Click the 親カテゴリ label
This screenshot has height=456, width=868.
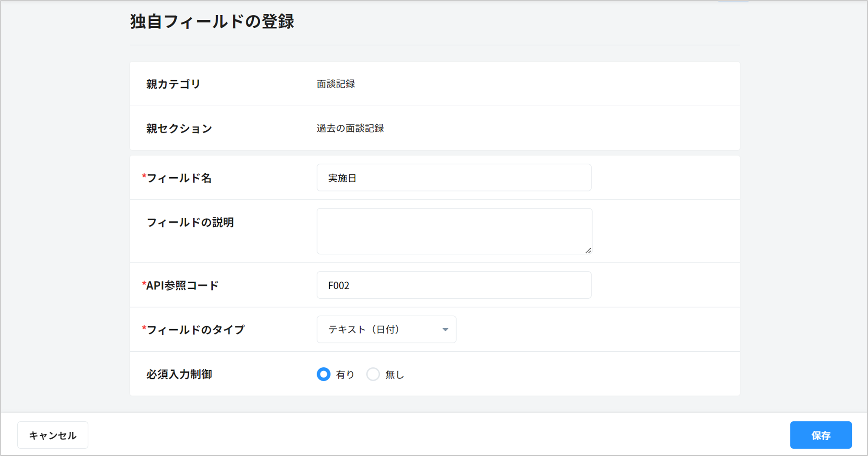point(173,84)
